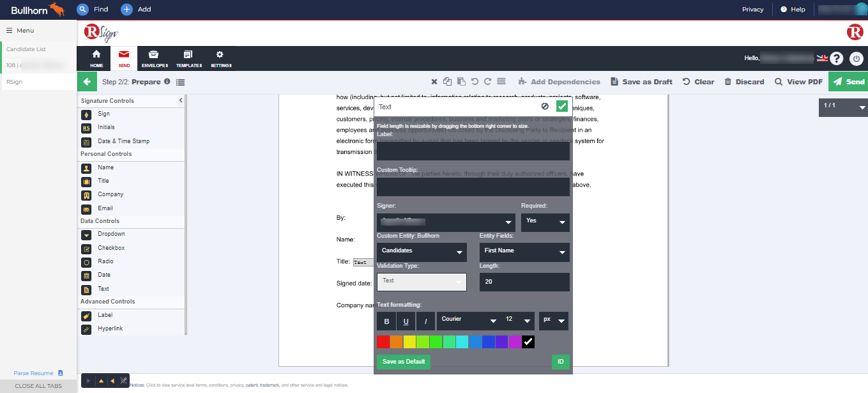
Task: Open the px unit dropdown
Action: coord(554,321)
